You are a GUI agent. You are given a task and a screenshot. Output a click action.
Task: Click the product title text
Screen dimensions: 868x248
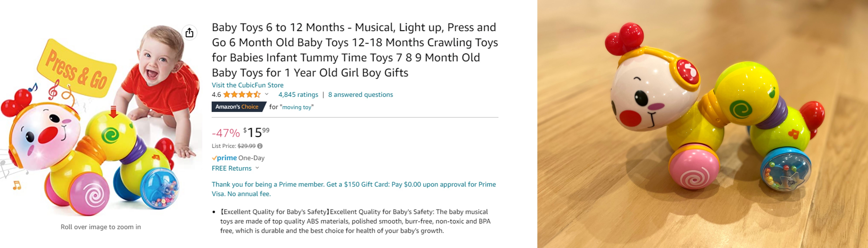(x=355, y=50)
